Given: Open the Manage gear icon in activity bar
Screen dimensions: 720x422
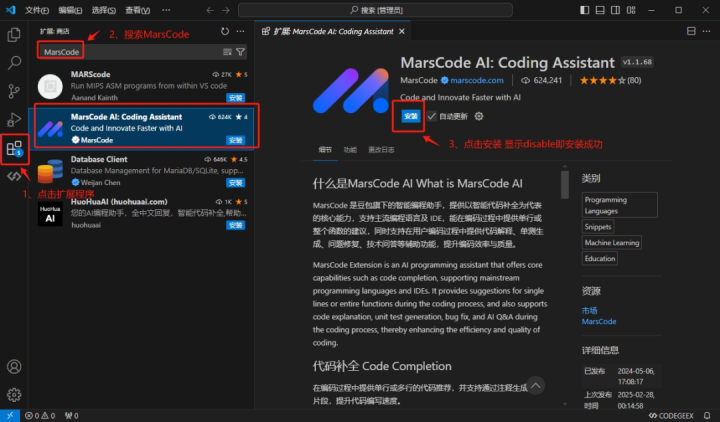Looking at the screenshot, I should click(14, 394).
